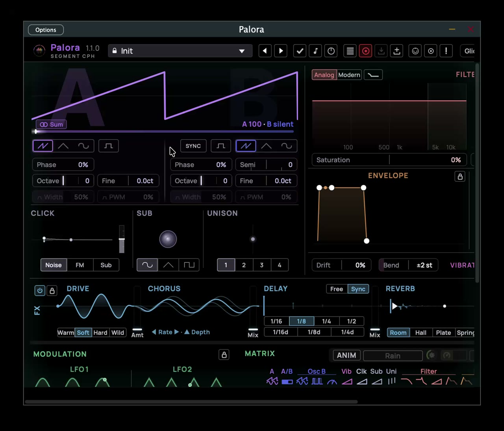This screenshot has width=504, height=431.
Task: Select the sine waveform for oscillator B
Action: (x=287, y=146)
